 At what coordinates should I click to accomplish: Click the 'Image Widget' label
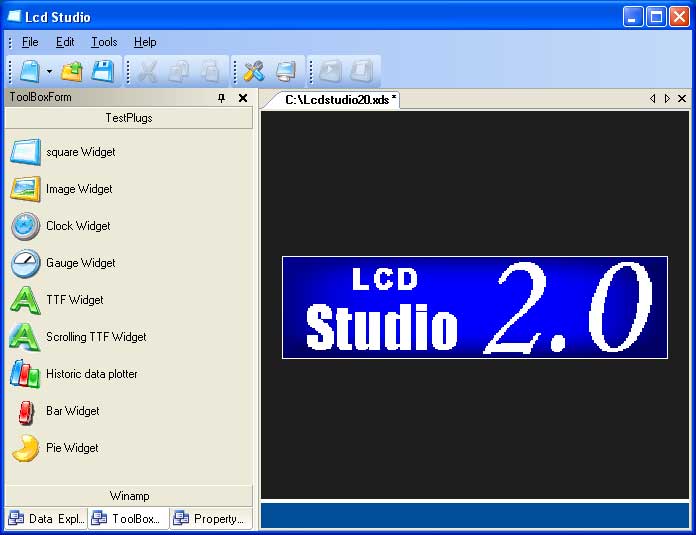pos(79,189)
